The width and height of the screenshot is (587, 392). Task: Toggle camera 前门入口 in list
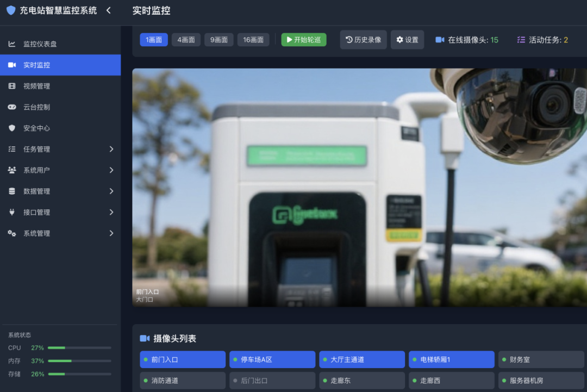tap(183, 359)
